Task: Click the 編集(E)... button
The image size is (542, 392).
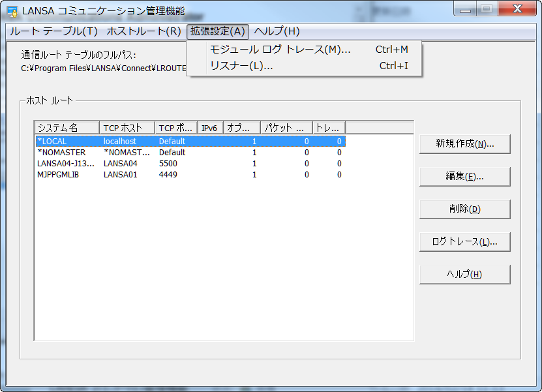Action: click(x=464, y=177)
